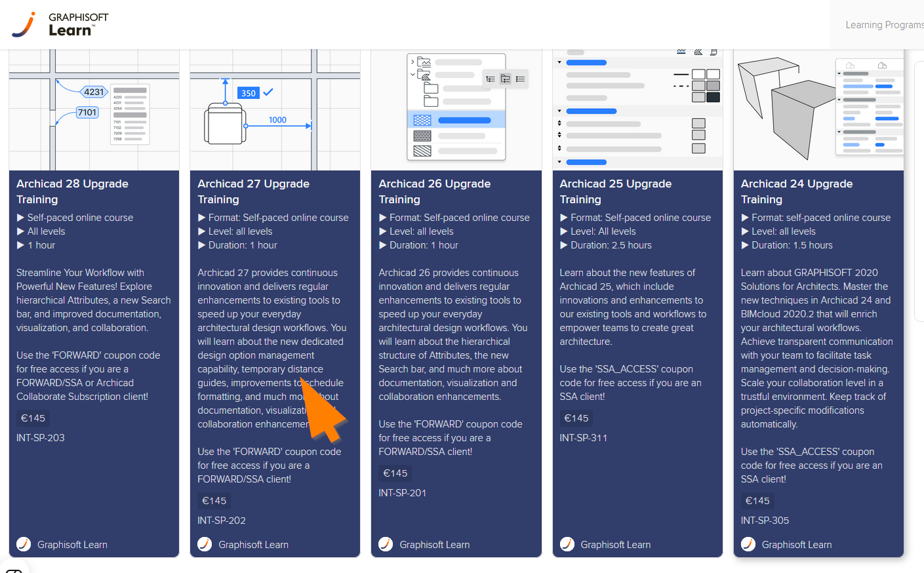Viewport: 924px width, 573px height.
Task: Click '1 hour' line on Archicad 28 card
Action: point(36,245)
